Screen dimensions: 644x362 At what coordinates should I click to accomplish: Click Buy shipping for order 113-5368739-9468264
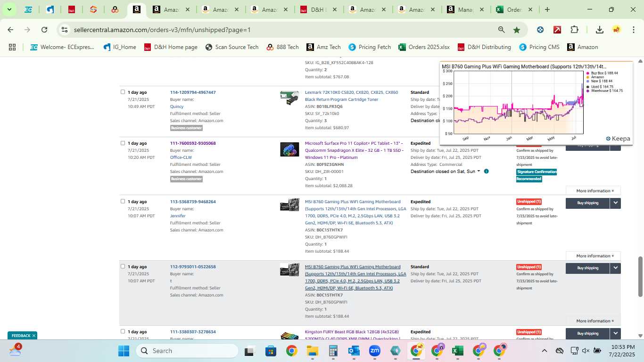pos(587,203)
